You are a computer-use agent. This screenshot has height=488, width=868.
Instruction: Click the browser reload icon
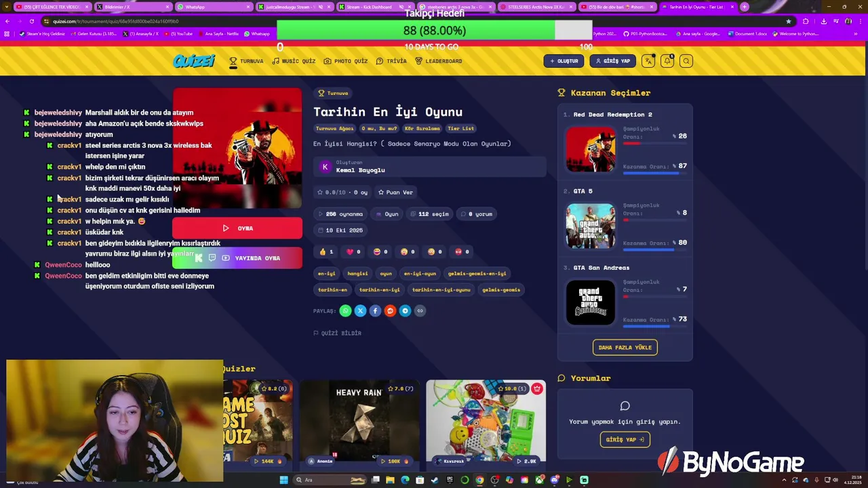31,21
